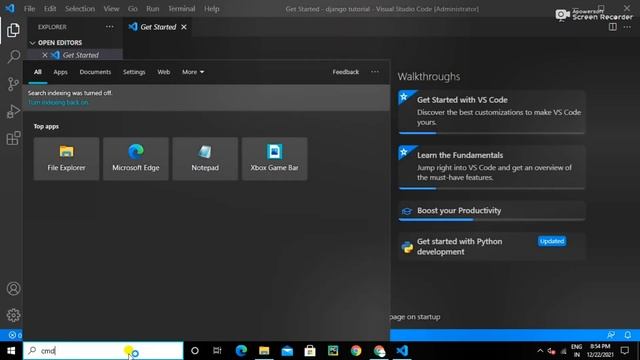The image size is (640, 360).
Task: Click the errors indicator in status bar
Action: tap(15, 335)
